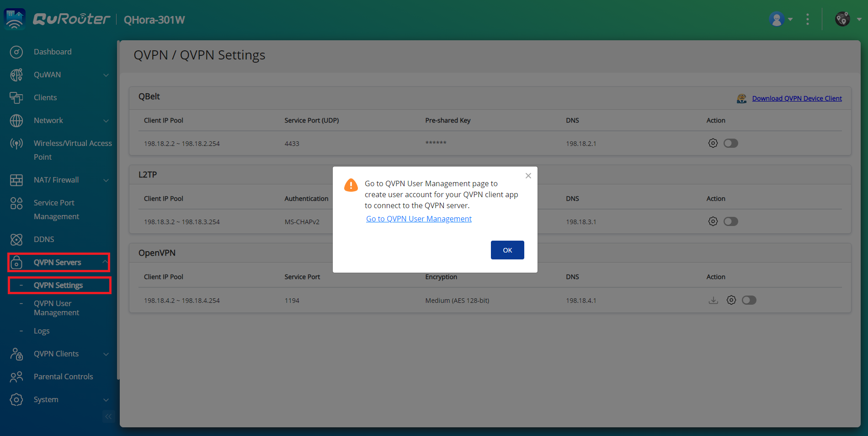Screen dimensions: 868x436
Task: Click OpenVPN DNS value 198.18.4.1
Action: (x=581, y=301)
